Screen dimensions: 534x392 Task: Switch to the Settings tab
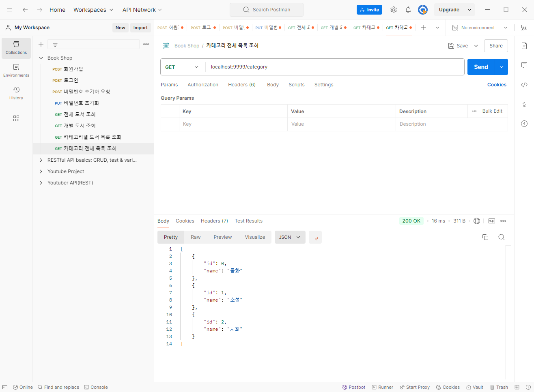click(324, 85)
